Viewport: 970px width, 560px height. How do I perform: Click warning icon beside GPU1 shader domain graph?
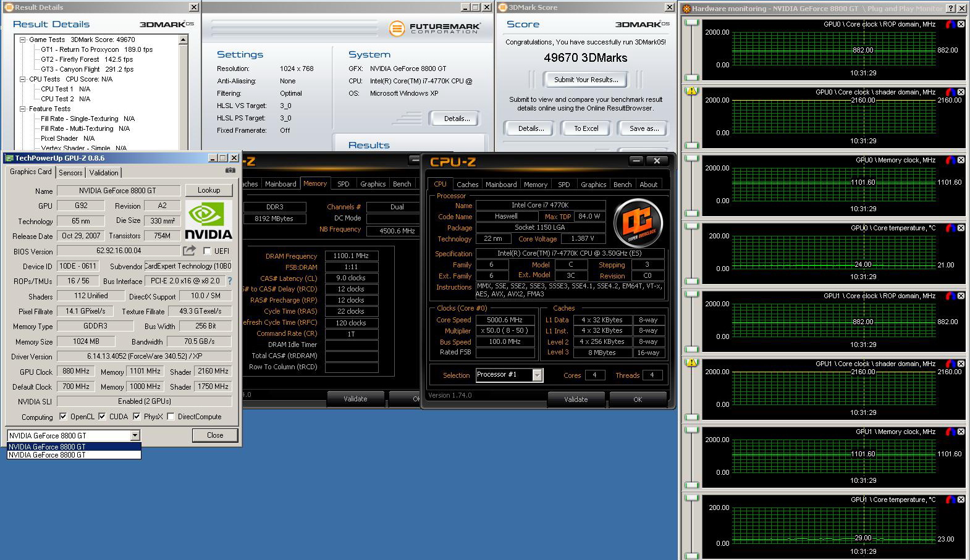pos(691,362)
